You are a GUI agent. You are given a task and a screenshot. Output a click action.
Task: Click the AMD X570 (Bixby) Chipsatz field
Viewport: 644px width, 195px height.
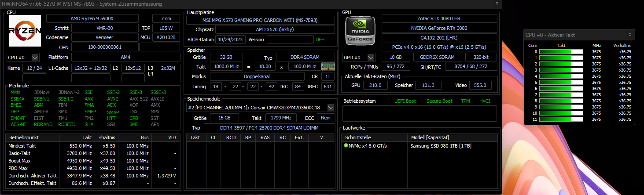275,29
